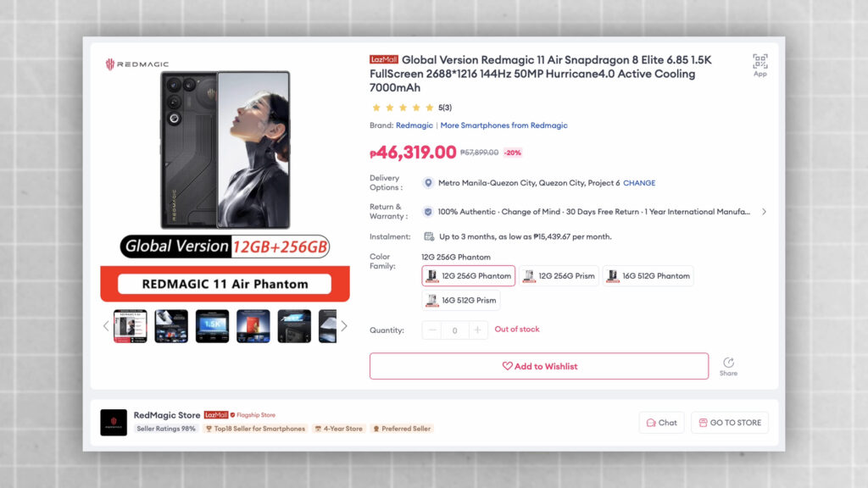Select the 12G 256G Prism variant

(559, 276)
